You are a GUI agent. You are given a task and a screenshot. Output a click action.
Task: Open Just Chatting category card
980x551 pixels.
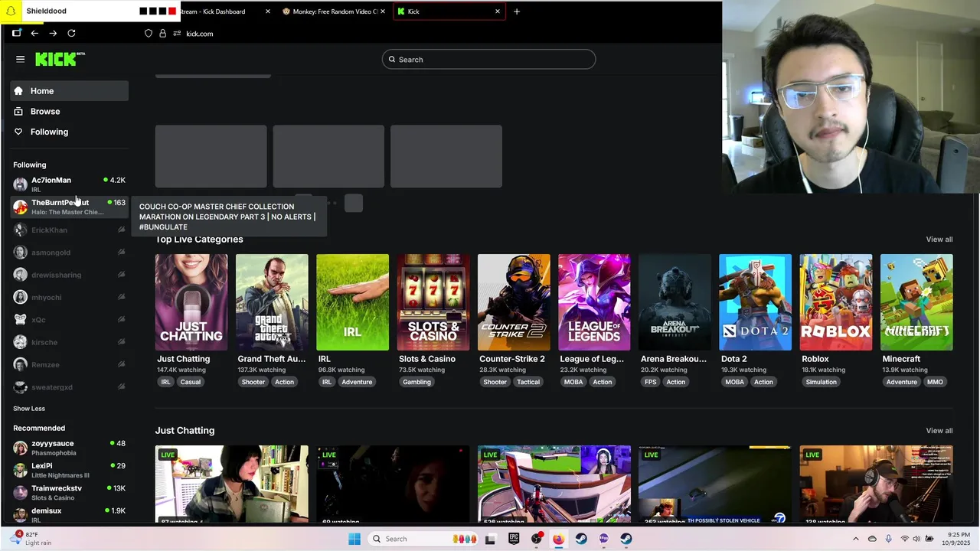(x=191, y=302)
